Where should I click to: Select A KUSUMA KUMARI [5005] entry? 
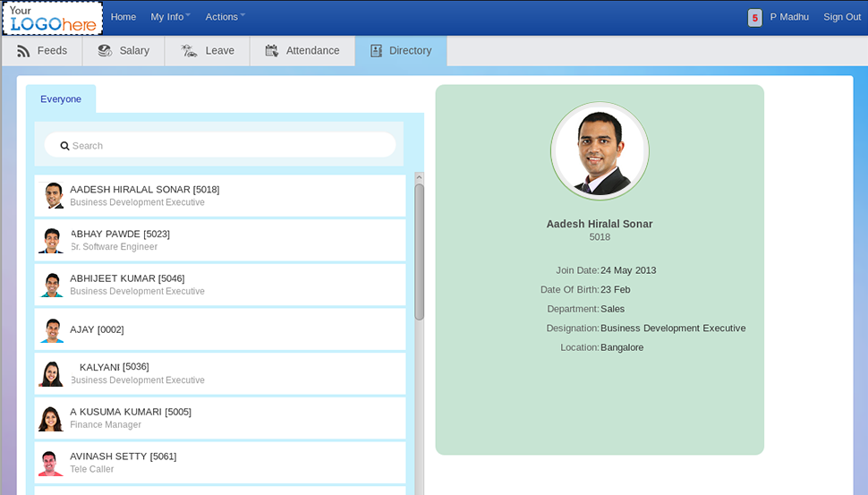tap(220, 419)
